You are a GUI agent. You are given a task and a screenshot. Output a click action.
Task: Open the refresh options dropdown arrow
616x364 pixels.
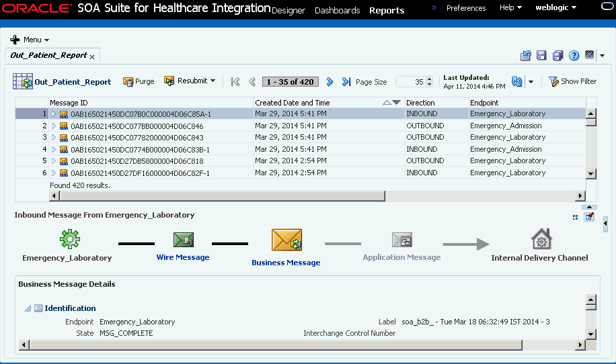(531, 82)
